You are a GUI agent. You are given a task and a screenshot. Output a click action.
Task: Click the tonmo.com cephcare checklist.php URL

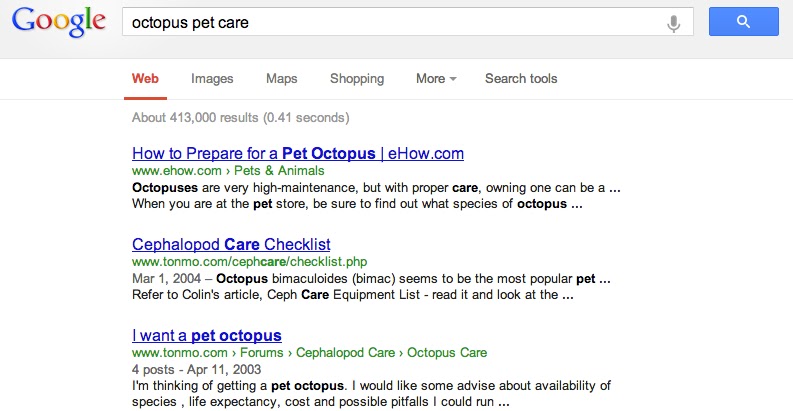pyautogui.click(x=249, y=262)
